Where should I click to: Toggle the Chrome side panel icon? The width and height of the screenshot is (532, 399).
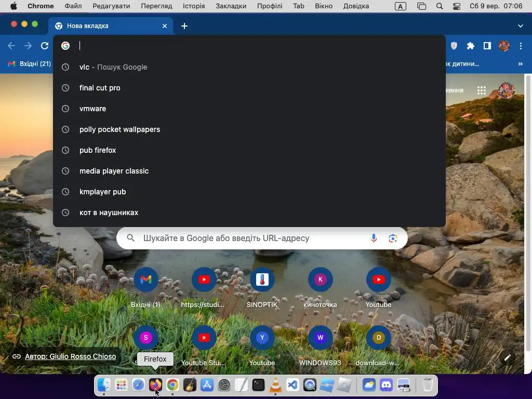click(487, 46)
